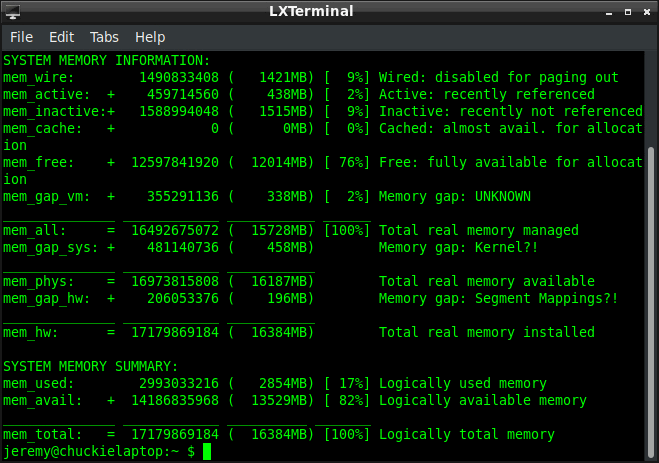
Task: Click the value 459714560
Action: coord(183,95)
